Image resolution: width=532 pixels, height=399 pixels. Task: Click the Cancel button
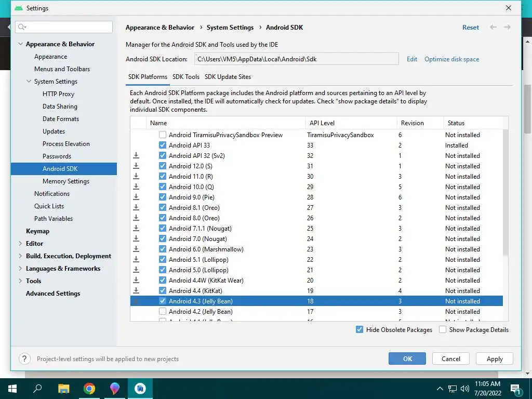[451, 358]
